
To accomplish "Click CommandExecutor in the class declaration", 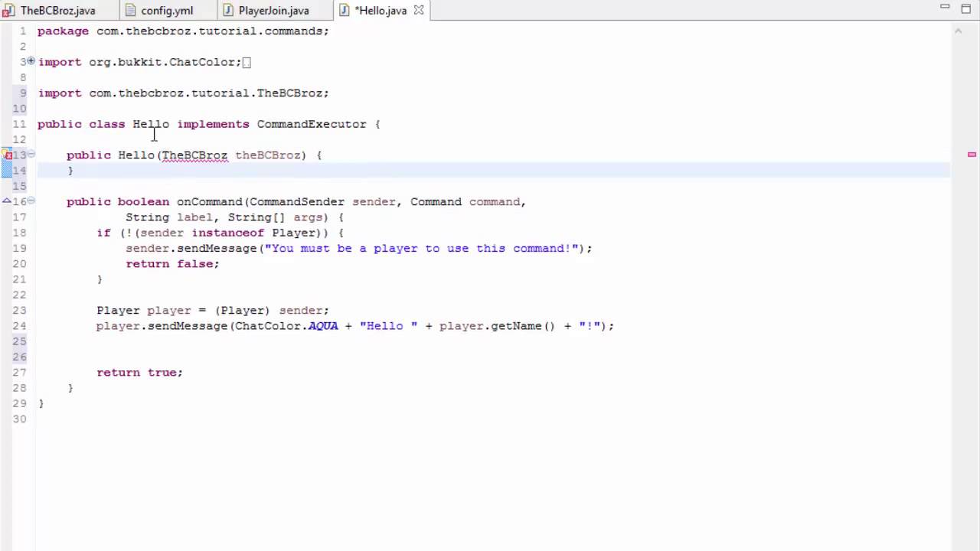I will click(312, 124).
